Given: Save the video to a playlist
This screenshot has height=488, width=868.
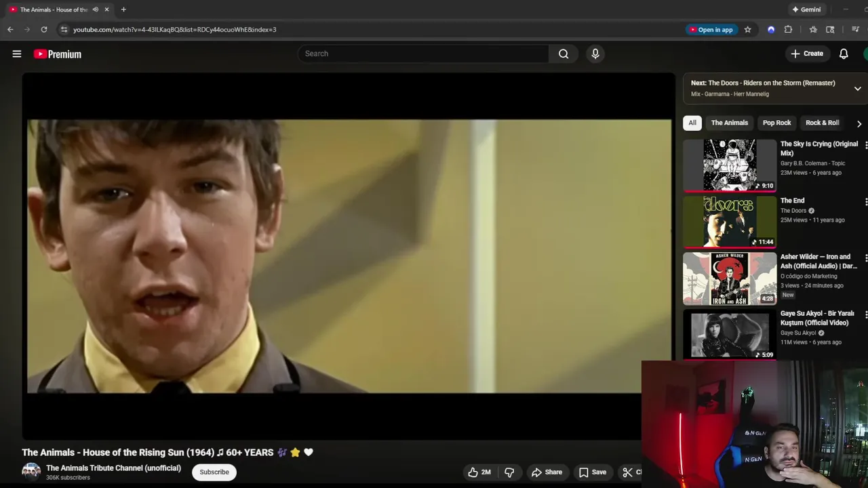Looking at the screenshot, I should [x=592, y=472].
